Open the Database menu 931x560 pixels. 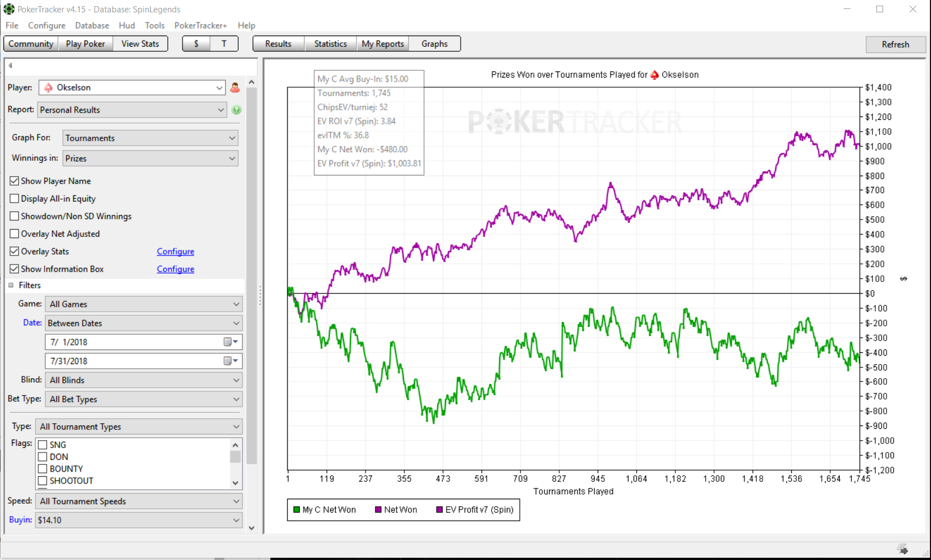(92, 25)
